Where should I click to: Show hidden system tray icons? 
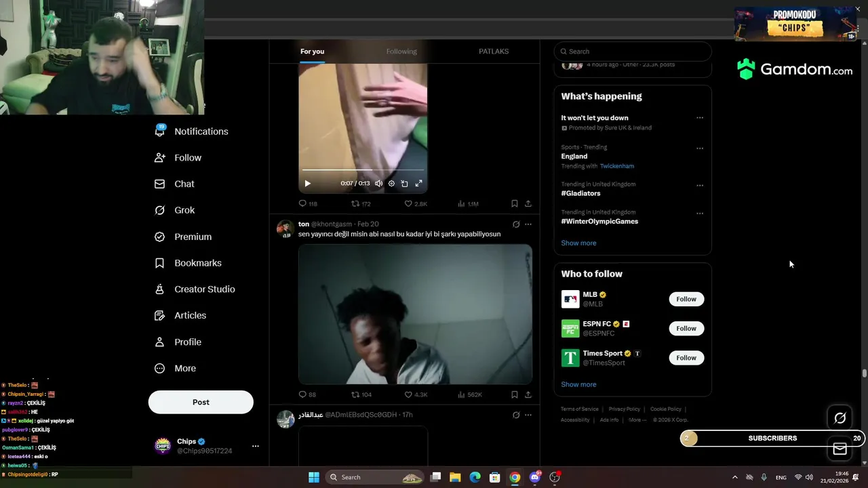point(734,477)
